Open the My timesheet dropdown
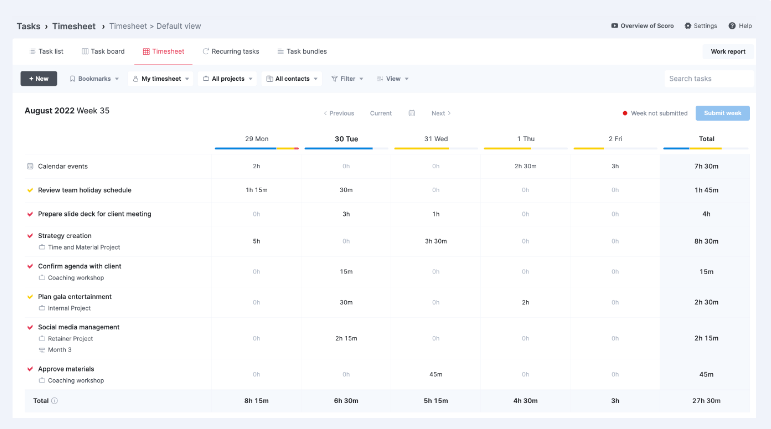Image resolution: width=771 pixels, height=429 pixels. [x=161, y=79]
